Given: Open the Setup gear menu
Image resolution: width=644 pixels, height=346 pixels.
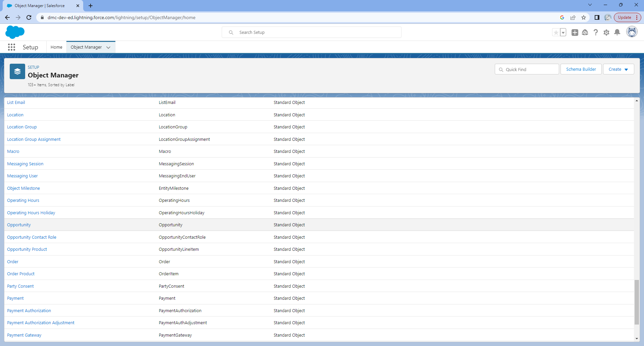Looking at the screenshot, I should click(606, 33).
